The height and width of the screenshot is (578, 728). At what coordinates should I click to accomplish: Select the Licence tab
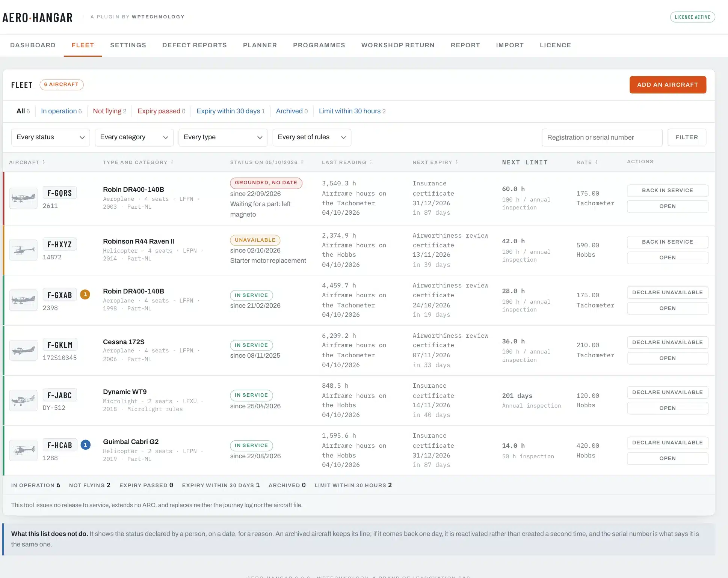(555, 45)
